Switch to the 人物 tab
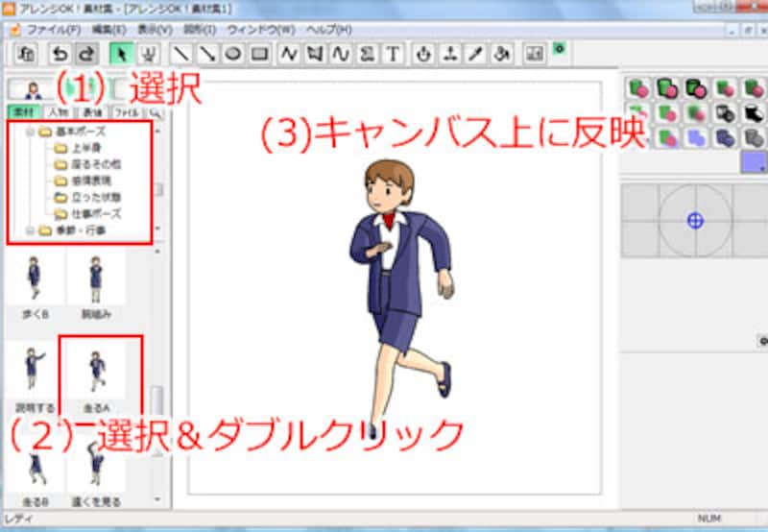 click(x=59, y=112)
